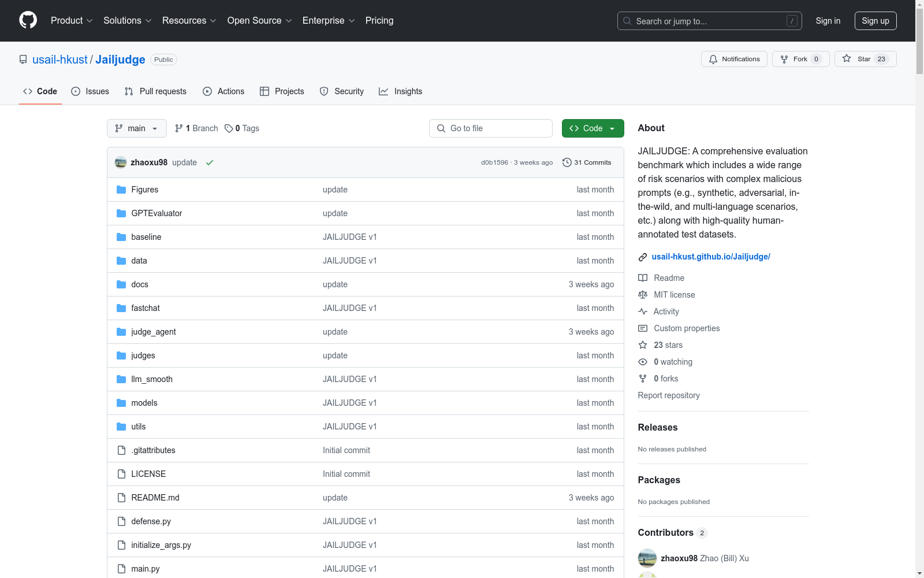Screen dimensions: 924x578
Task: Click the Go to file search field
Action: (491, 128)
